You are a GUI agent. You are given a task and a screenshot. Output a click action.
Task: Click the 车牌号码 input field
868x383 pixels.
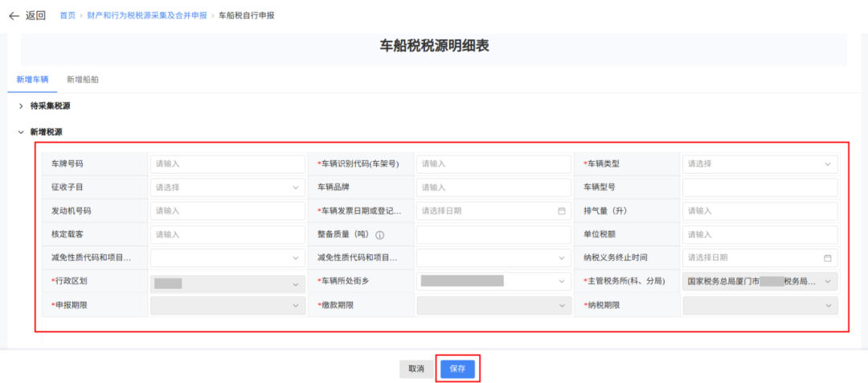coord(227,164)
